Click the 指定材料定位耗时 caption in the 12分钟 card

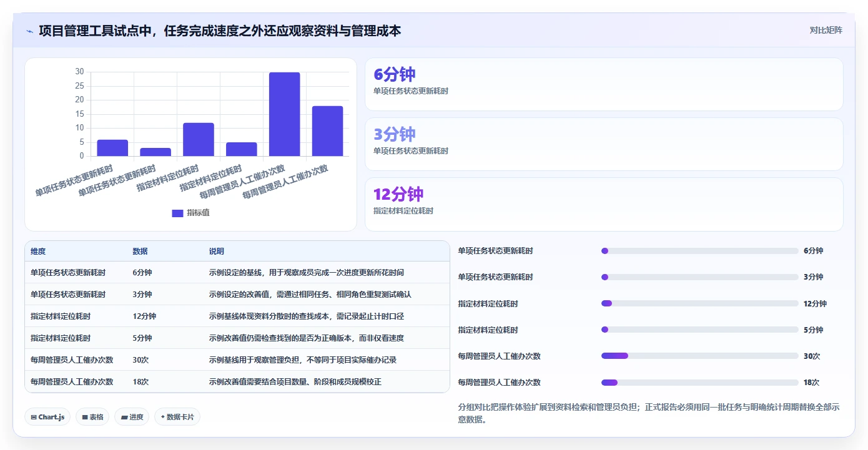pyautogui.click(x=403, y=211)
